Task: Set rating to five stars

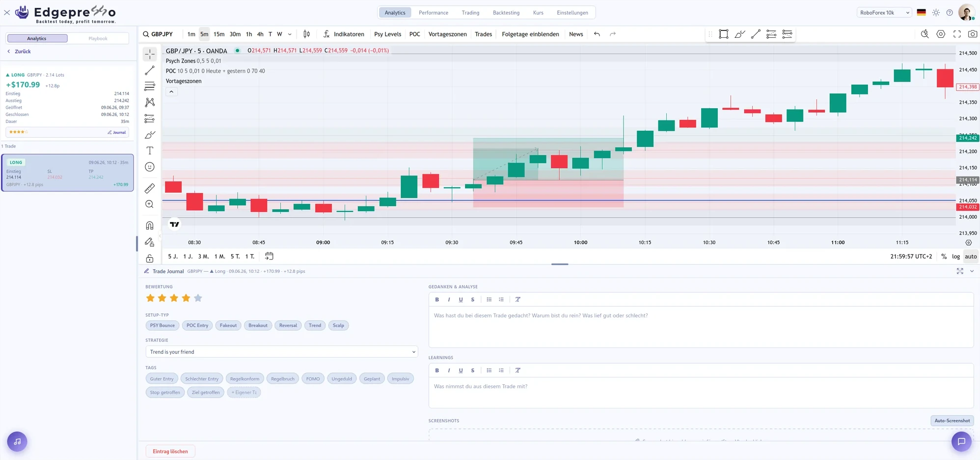Action: [198, 298]
